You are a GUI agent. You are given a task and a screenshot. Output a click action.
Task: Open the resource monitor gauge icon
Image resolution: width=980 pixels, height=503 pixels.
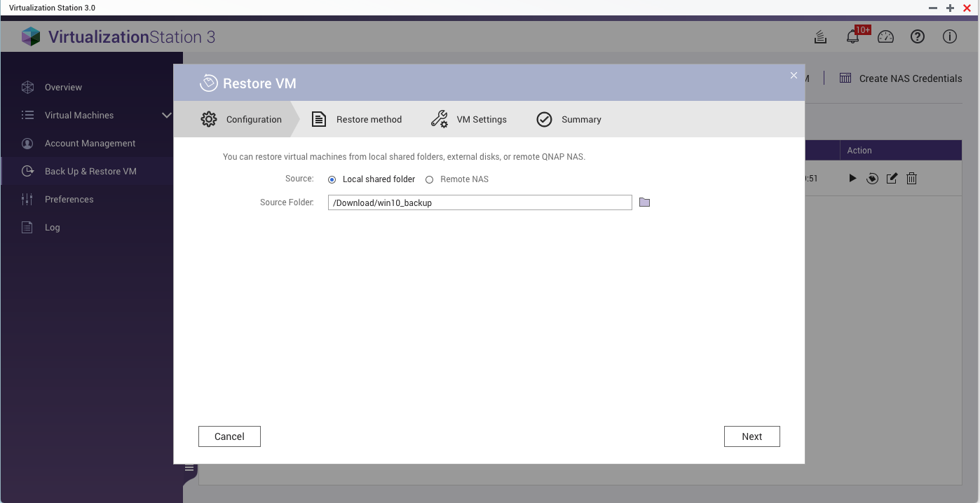pyautogui.click(x=885, y=37)
